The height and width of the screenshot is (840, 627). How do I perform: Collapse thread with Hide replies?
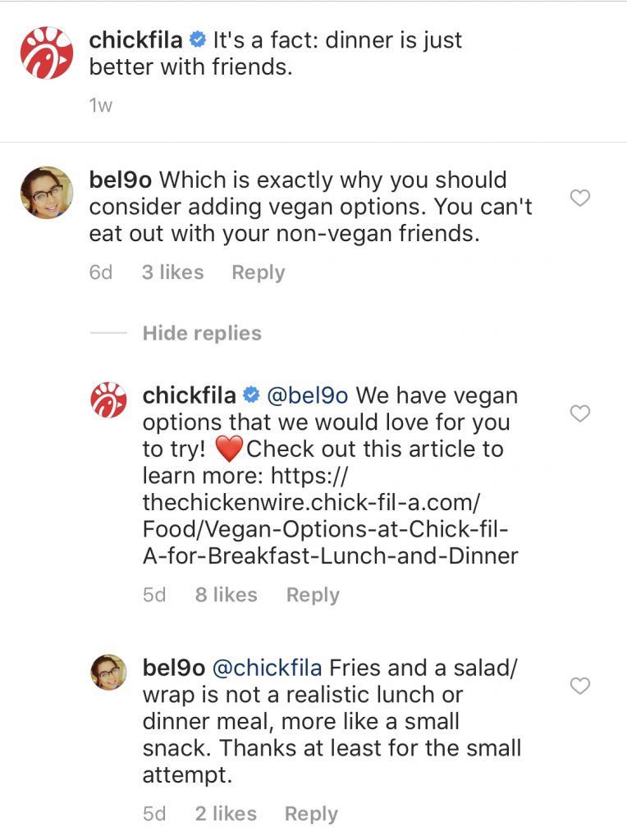201,333
